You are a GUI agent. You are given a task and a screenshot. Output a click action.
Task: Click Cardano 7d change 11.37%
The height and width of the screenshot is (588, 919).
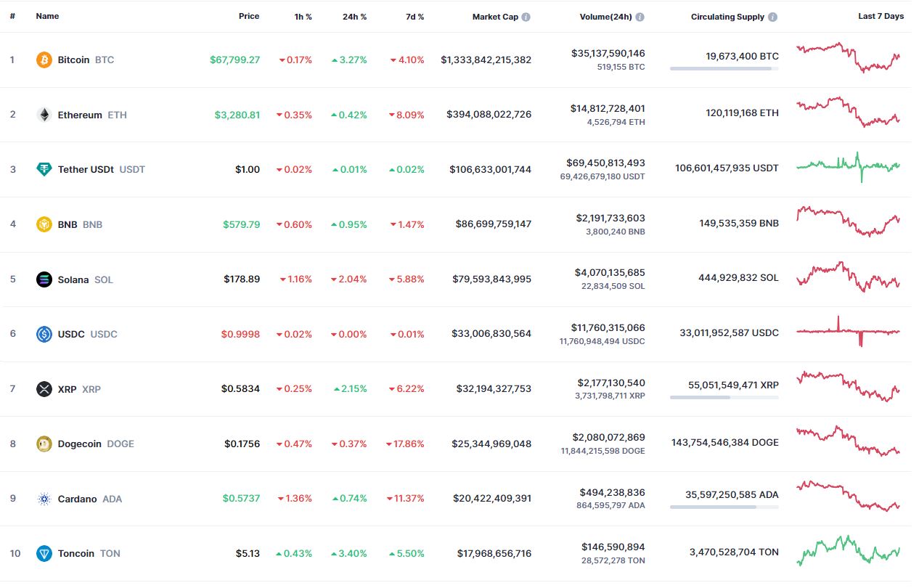pos(405,499)
